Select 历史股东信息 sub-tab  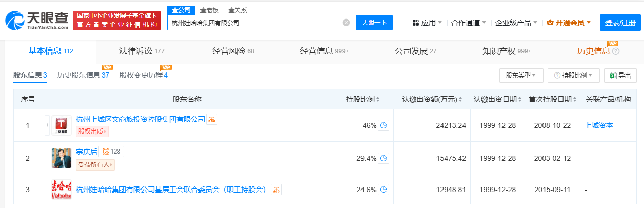(84, 75)
